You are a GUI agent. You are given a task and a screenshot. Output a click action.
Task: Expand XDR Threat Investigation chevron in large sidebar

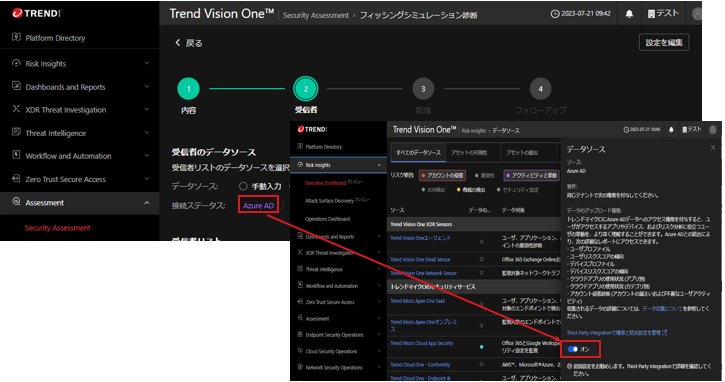[147, 110]
